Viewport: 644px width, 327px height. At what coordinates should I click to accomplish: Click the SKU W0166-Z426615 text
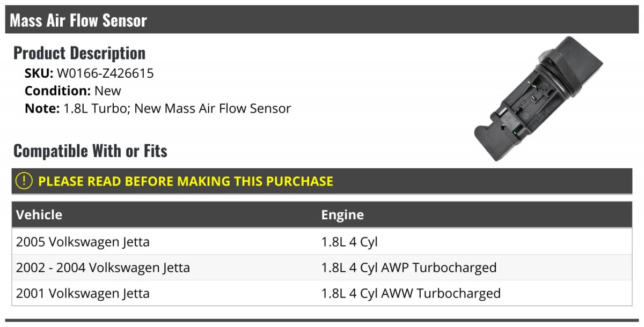point(89,73)
